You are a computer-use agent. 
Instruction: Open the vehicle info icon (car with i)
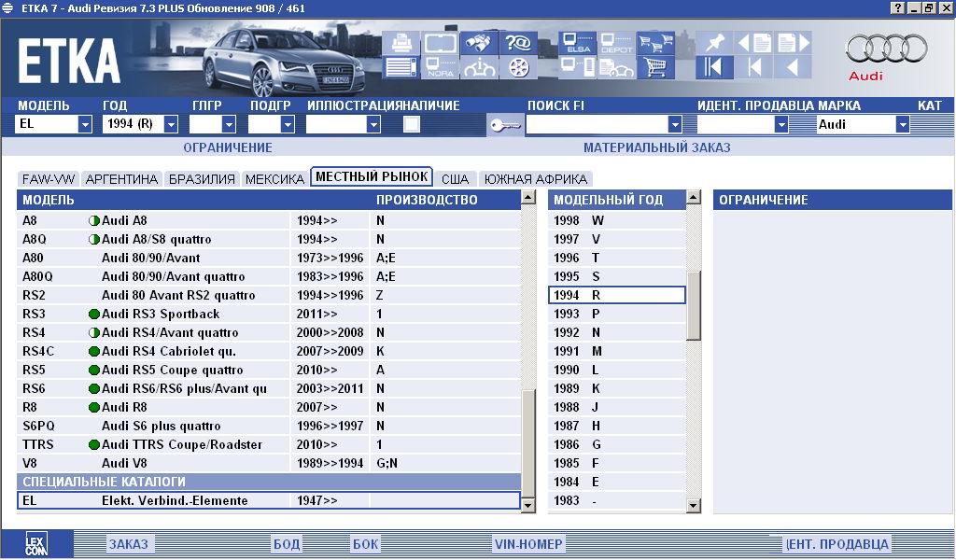[x=479, y=67]
